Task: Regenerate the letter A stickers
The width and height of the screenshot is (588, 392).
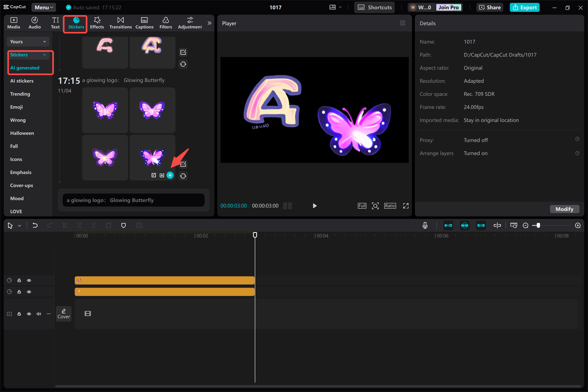Action: click(183, 64)
